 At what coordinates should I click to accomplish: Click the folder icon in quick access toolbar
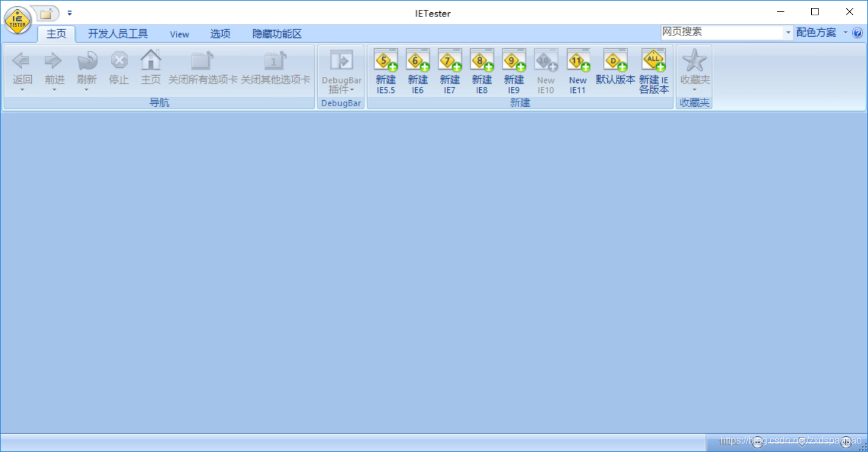click(x=46, y=14)
